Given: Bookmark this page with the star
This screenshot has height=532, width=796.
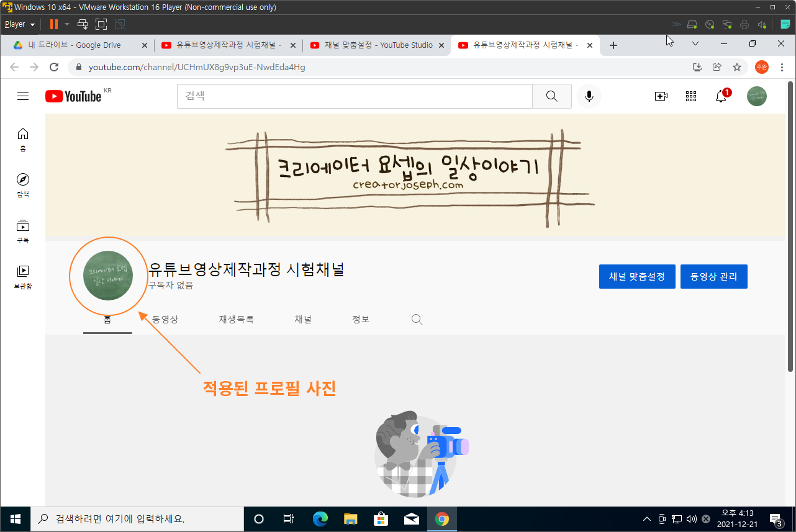Looking at the screenshot, I should (737, 67).
